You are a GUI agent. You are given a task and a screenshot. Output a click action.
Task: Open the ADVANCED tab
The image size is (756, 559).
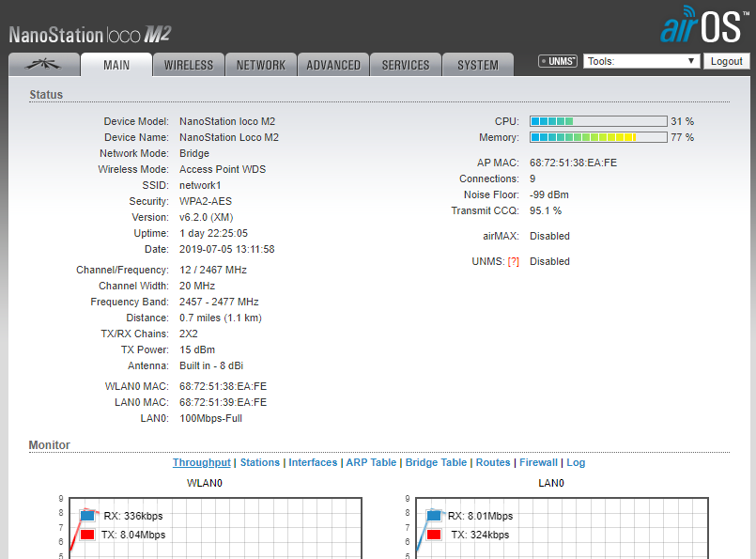coord(333,65)
